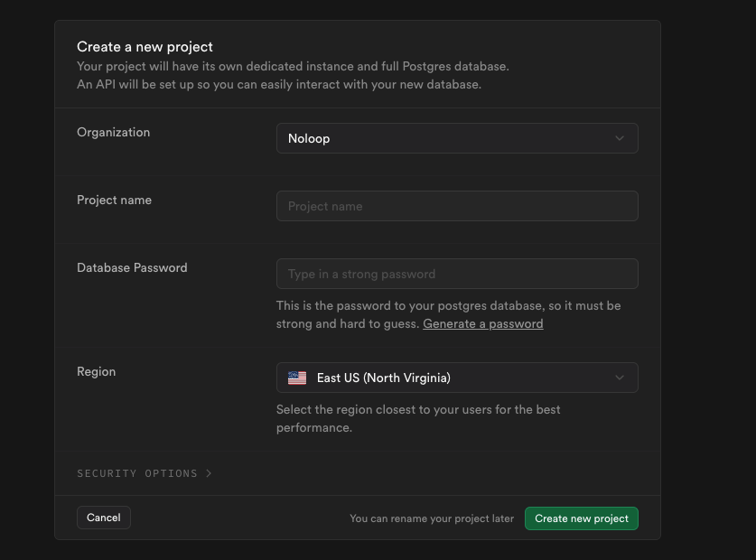The width and height of the screenshot is (756, 560).
Task: Click the Database Password label
Action: (132, 267)
